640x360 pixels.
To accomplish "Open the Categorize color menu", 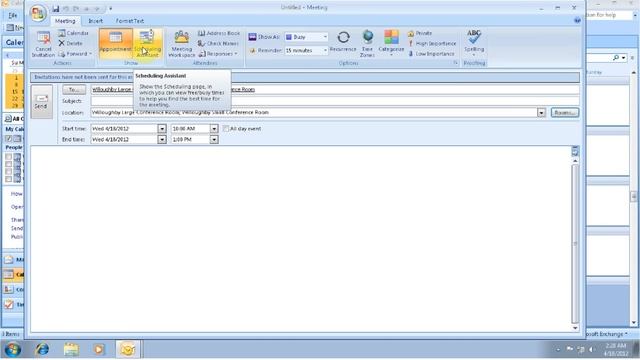I will coord(391,44).
